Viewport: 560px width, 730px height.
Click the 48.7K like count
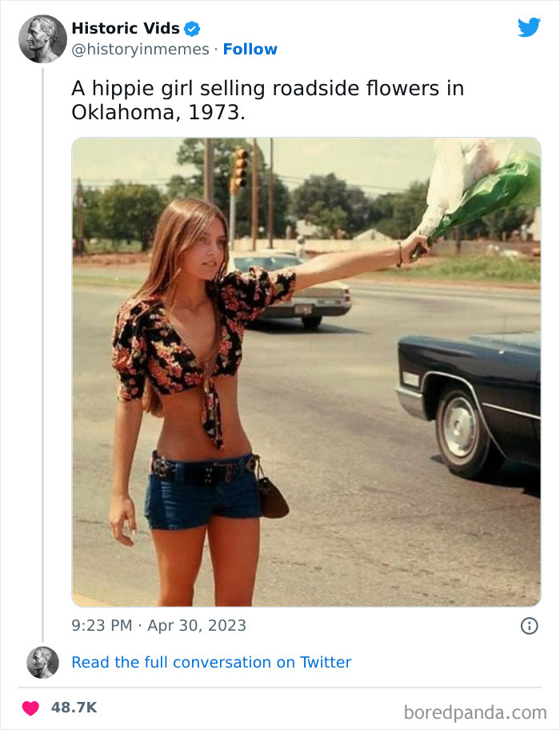[74, 708]
